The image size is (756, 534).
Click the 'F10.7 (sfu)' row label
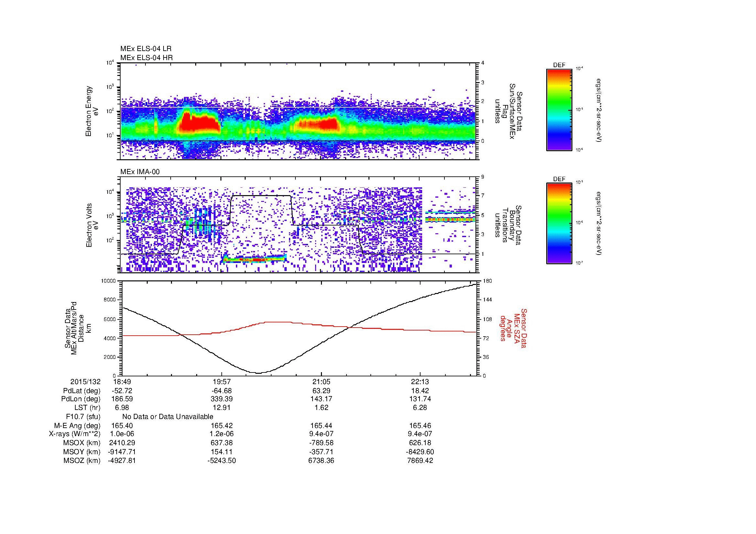83,417
